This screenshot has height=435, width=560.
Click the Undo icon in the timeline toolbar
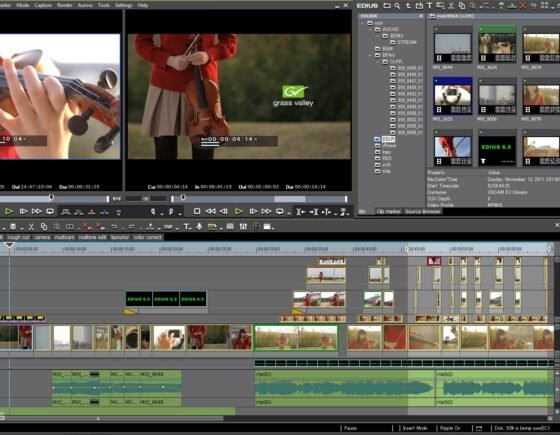point(114,226)
